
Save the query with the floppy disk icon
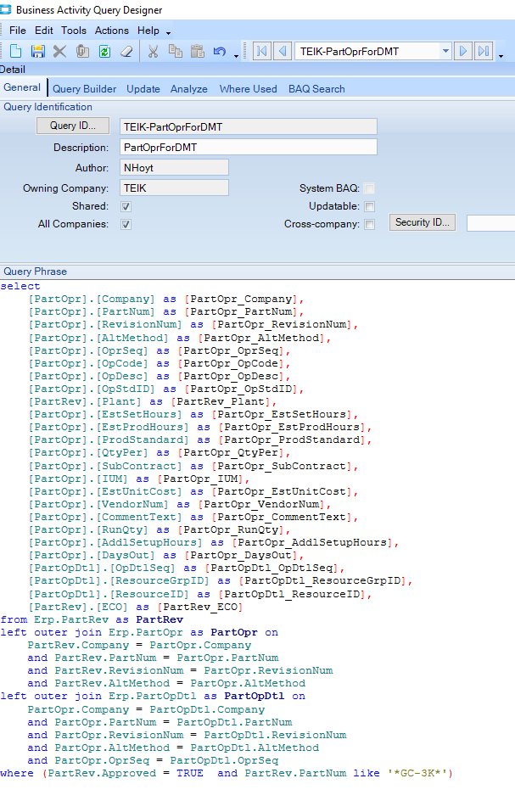(38, 51)
